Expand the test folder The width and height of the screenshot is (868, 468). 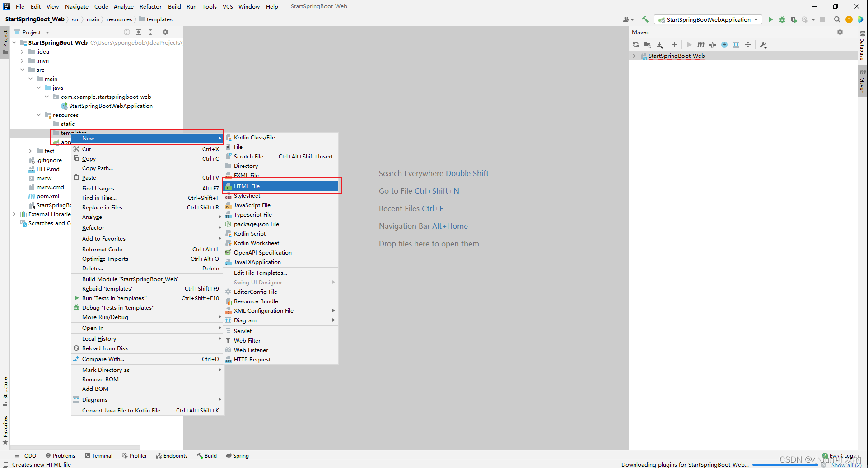30,151
